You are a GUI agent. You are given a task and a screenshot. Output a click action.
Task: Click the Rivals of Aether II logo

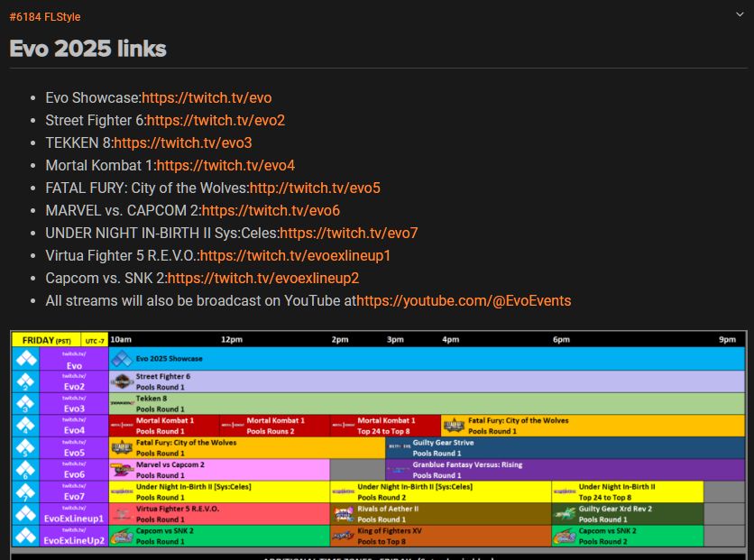pyautogui.click(x=344, y=514)
